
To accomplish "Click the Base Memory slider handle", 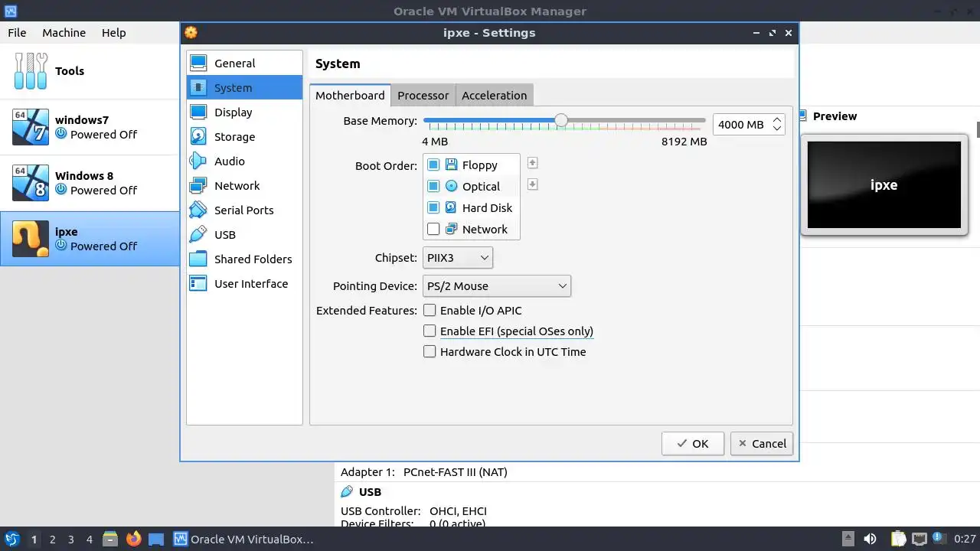I will click(561, 120).
